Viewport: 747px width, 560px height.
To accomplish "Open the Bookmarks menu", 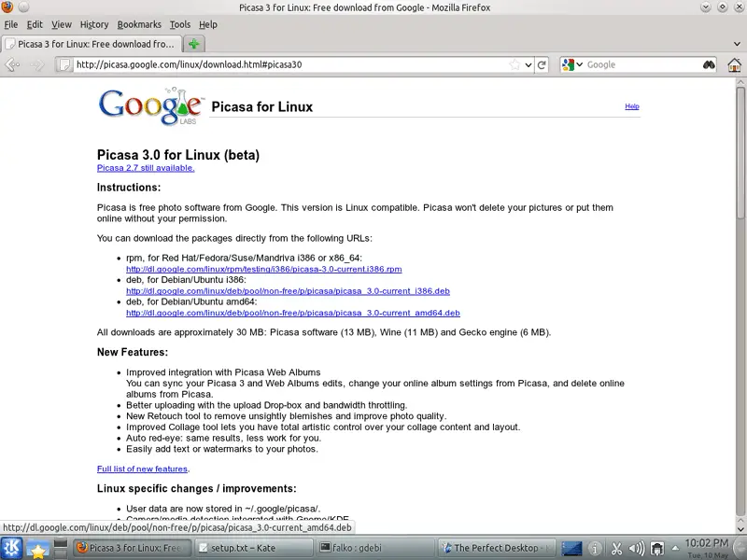I will click(x=139, y=25).
